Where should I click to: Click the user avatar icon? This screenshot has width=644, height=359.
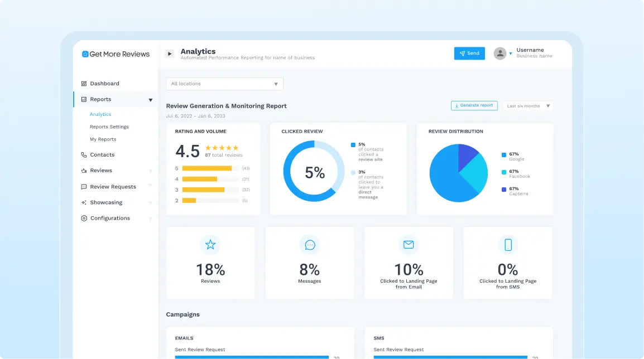click(x=500, y=54)
